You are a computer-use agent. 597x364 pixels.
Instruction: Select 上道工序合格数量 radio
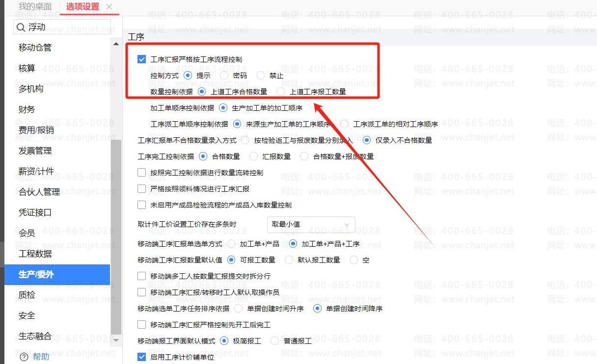pos(202,92)
